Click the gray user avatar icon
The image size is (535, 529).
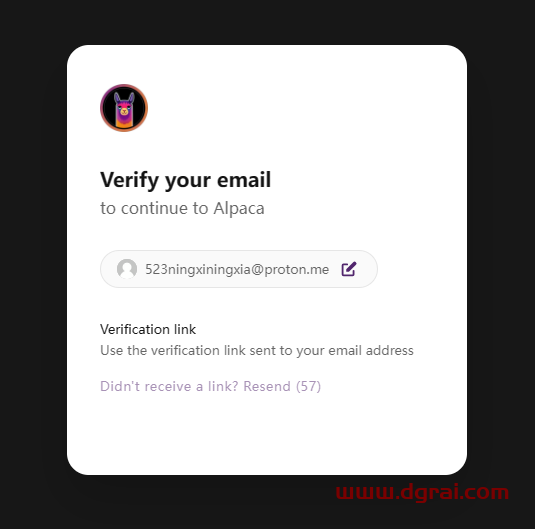pyautogui.click(x=127, y=269)
